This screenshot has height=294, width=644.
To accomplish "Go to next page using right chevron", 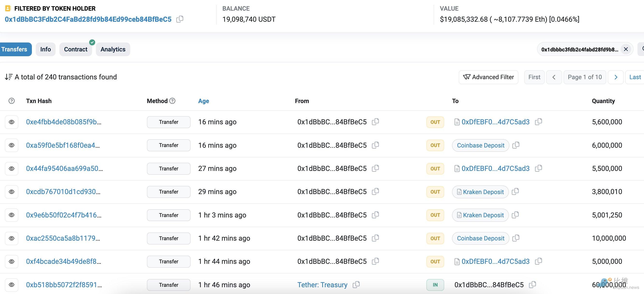I will (x=615, y=77).
